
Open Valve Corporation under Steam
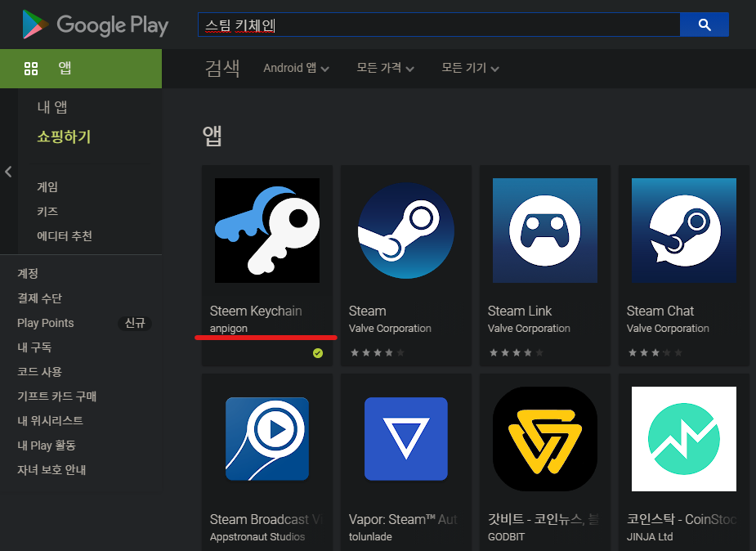(x=390, y=329)
